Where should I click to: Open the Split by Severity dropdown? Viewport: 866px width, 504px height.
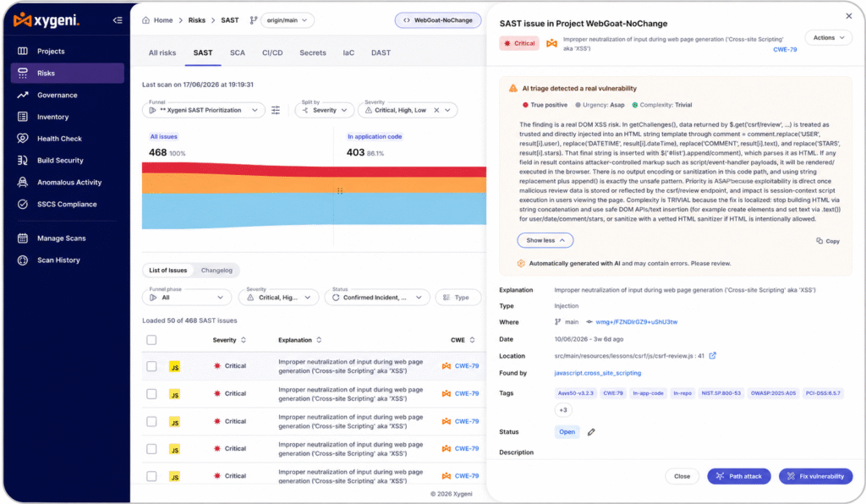pyautogui.click(x=325, y=111)
